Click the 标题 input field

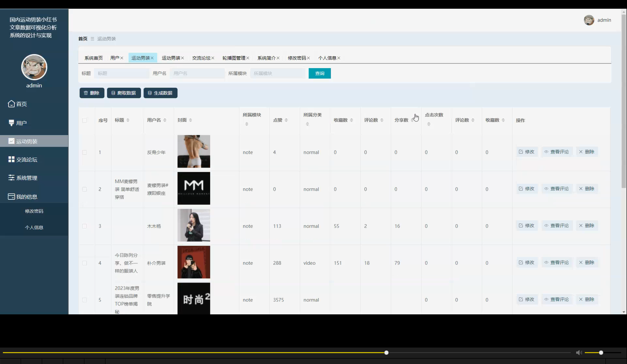click(122, 73)
